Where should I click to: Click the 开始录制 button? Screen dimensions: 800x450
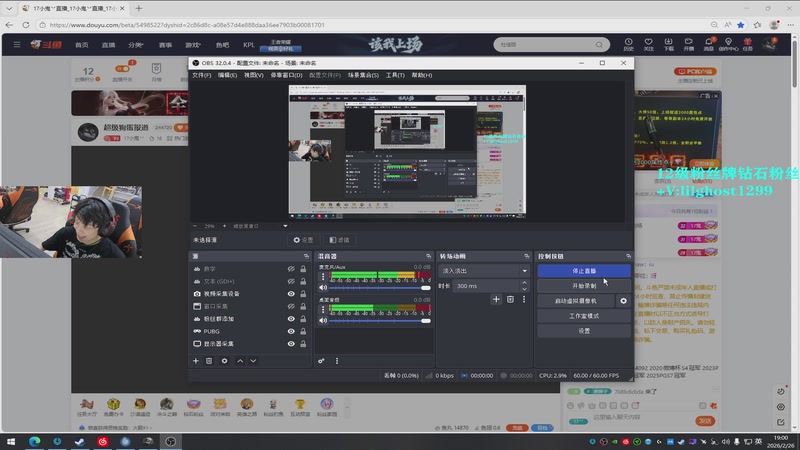(x=584, y=286)
